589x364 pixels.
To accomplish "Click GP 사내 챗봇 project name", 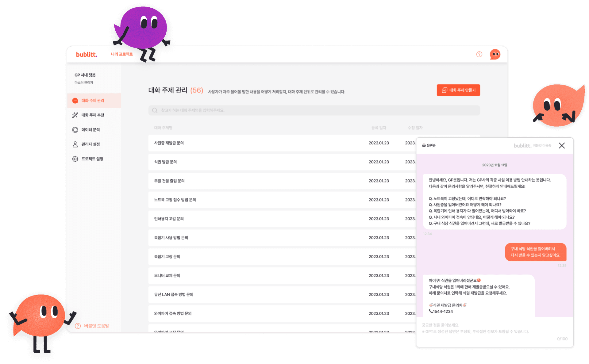I will click(85, 75).
